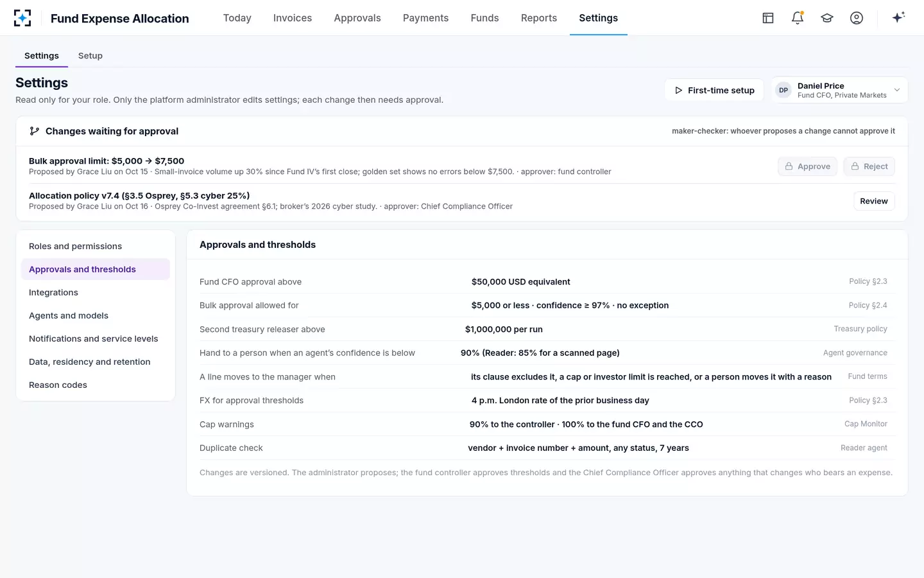This screenshot has height=578, width=924.
Task: Click the "Cap Monitor" source label
Action: pos(866,424)
